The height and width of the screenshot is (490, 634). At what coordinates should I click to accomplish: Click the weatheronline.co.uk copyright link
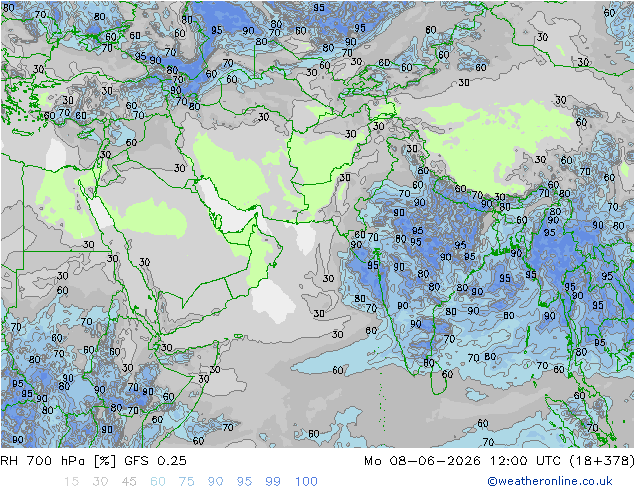(550, 481)
